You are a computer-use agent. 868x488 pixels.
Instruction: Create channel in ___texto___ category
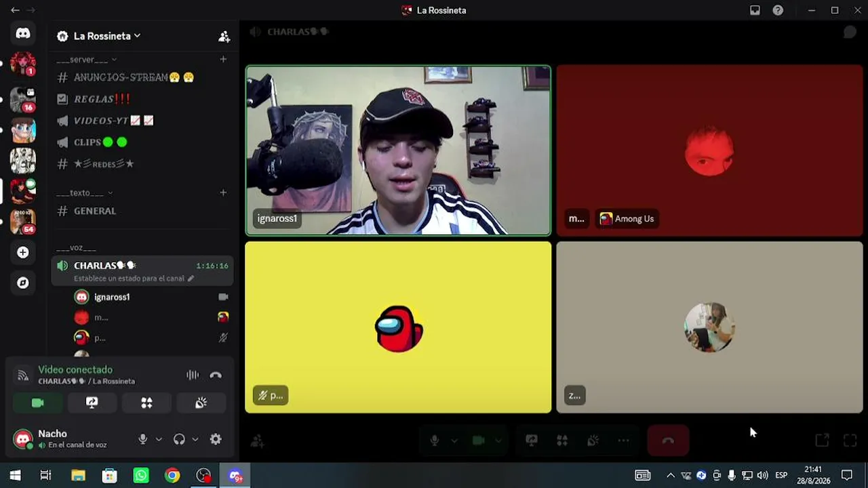coord(223,192)
